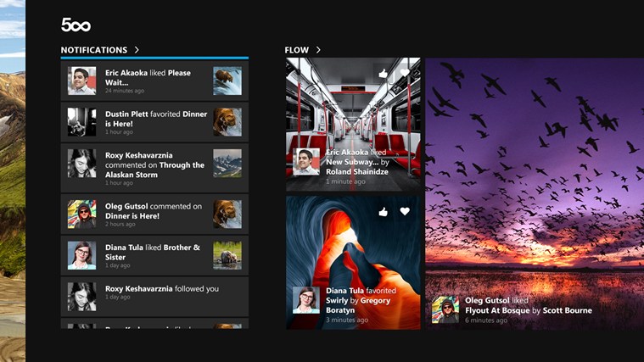Open the FLOW section header
The width and height of the screenshot is (644, 362).
pos(296,50)
